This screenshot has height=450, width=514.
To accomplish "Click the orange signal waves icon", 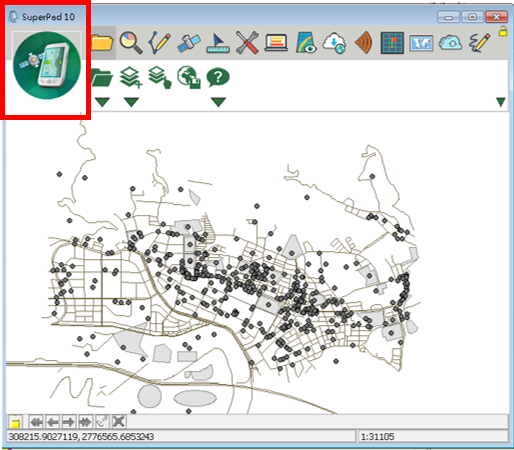I will coord(363,43).
